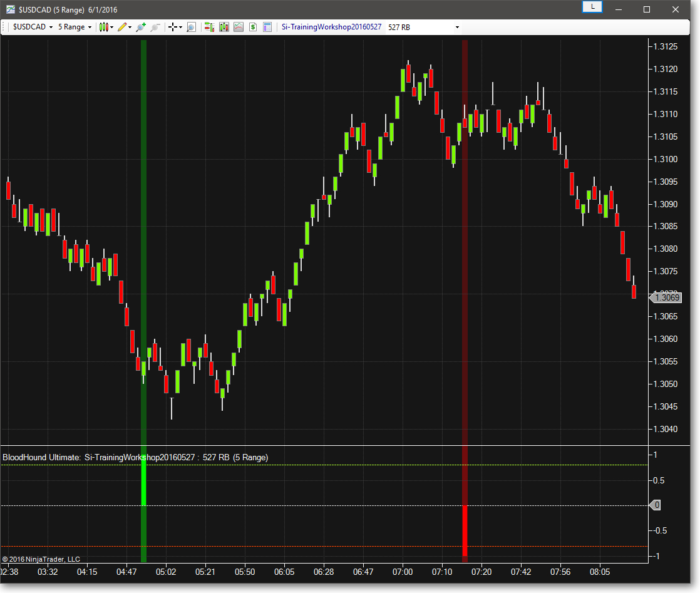The width and height of the screenshot is (700, 593).
Task: Click the zoom out magnifier icon
Action: click(155, 27)
